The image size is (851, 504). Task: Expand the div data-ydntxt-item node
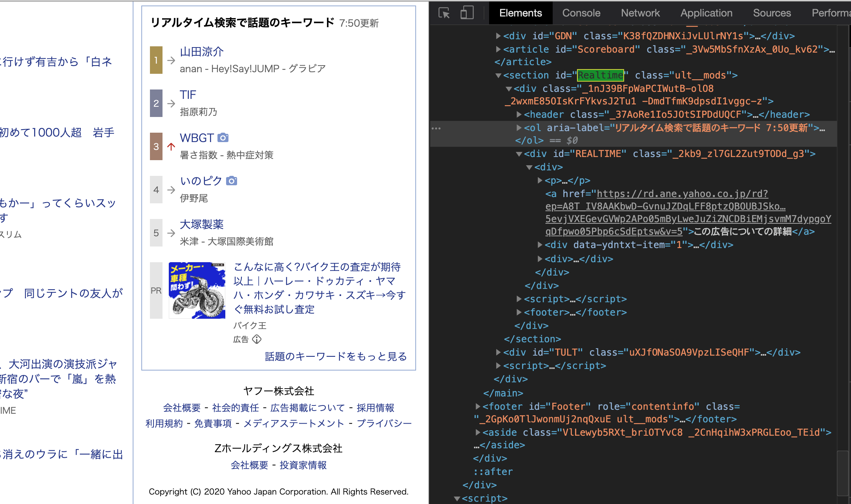point(540,245)
